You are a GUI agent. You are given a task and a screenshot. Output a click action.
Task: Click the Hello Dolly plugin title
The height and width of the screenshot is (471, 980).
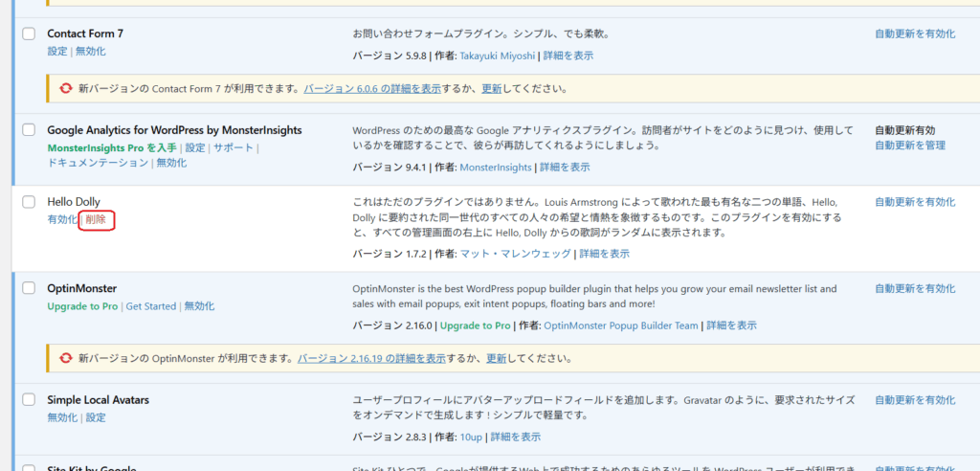[74, 201]
